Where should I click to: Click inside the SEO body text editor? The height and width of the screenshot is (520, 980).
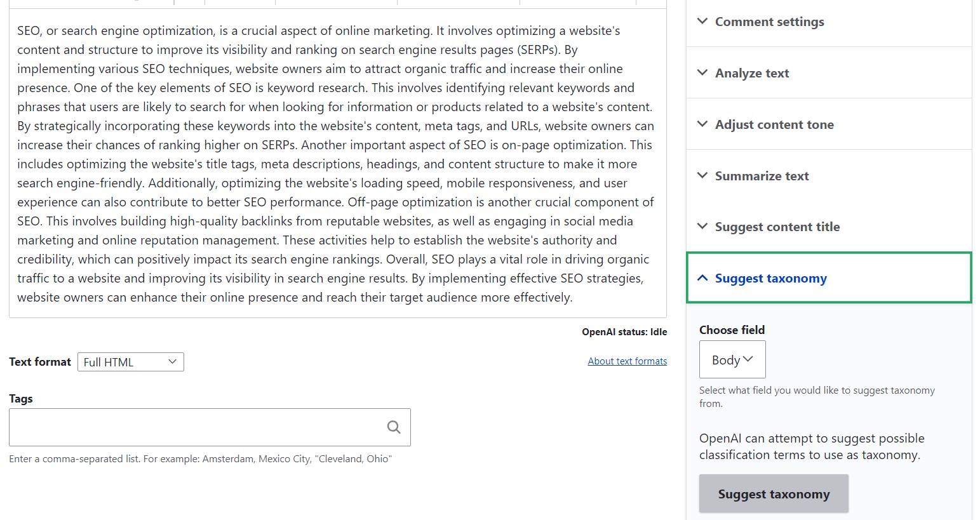pyautogui.click(x=337, y=164)
